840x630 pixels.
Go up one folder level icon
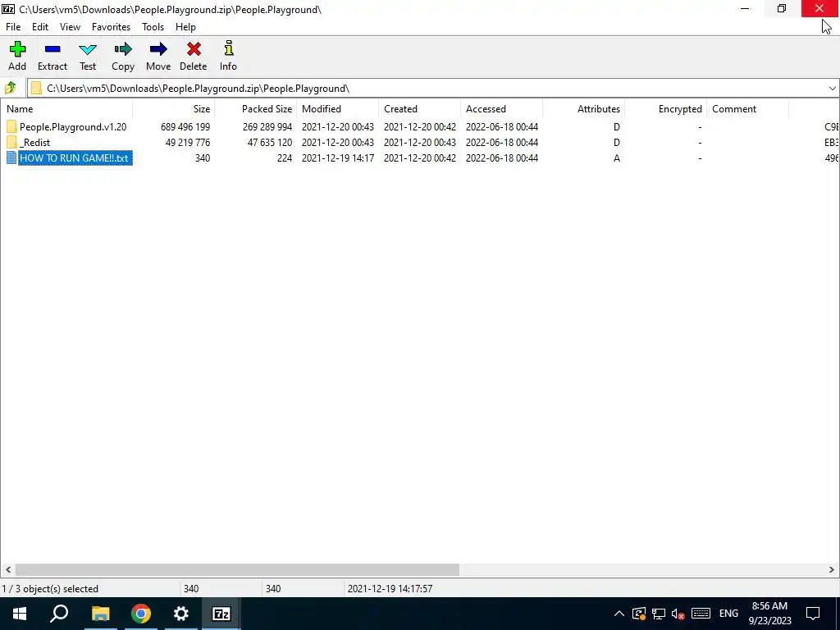tap(10, 88)
